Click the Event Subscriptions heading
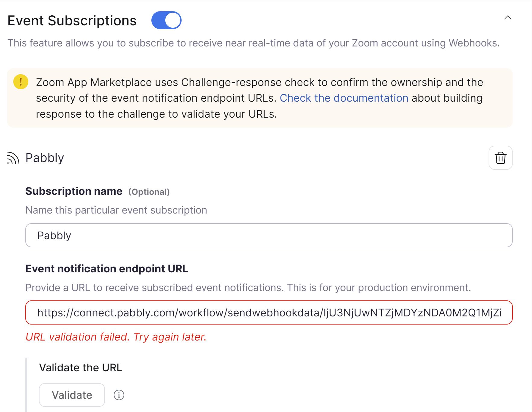Image resolution: width=532 pixels, height=412 pixels. (72, 21)
